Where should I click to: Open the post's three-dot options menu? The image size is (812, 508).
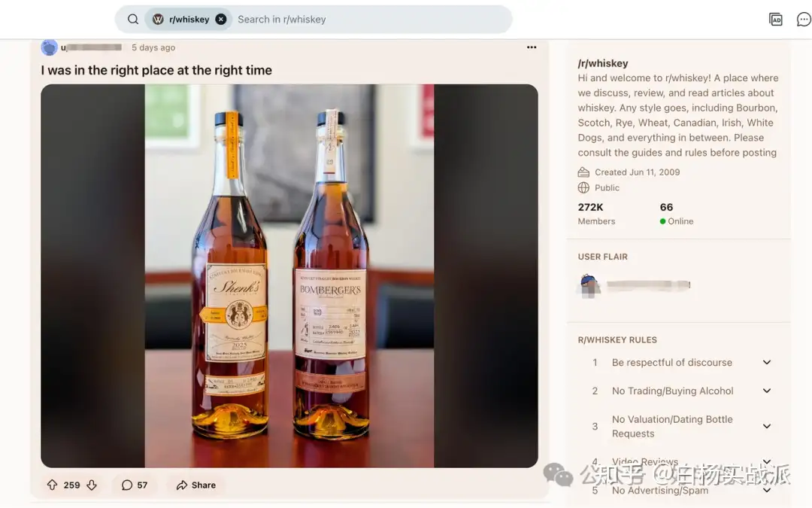click(532, 47)
